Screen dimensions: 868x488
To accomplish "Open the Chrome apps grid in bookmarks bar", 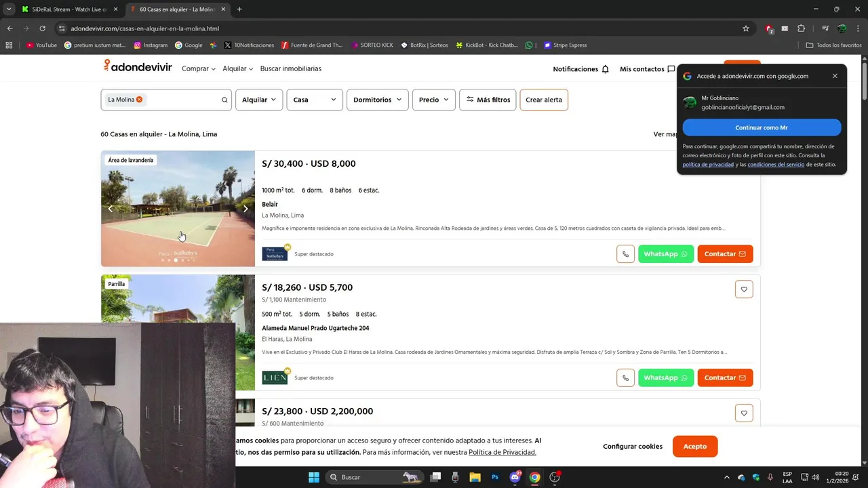I will [9, 45].
